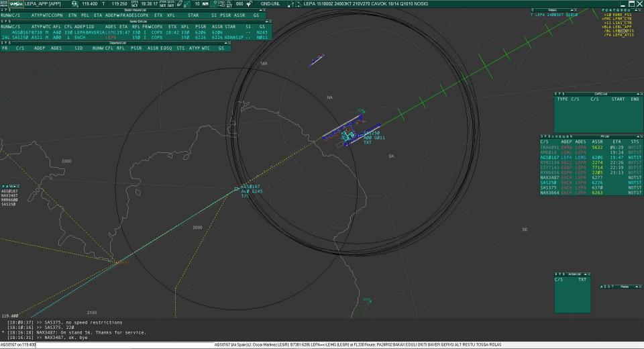
Task: Collapse the CARD List panel
Action: point(637,94)
